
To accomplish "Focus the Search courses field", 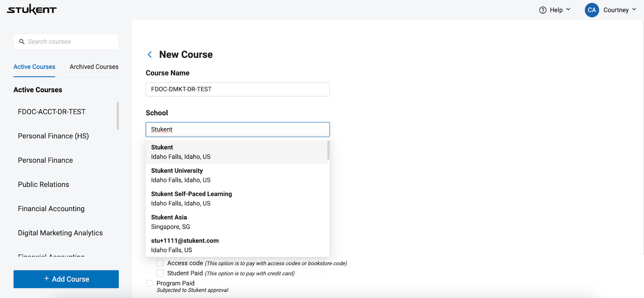I will pyautogui.click(x=66, y=41).
